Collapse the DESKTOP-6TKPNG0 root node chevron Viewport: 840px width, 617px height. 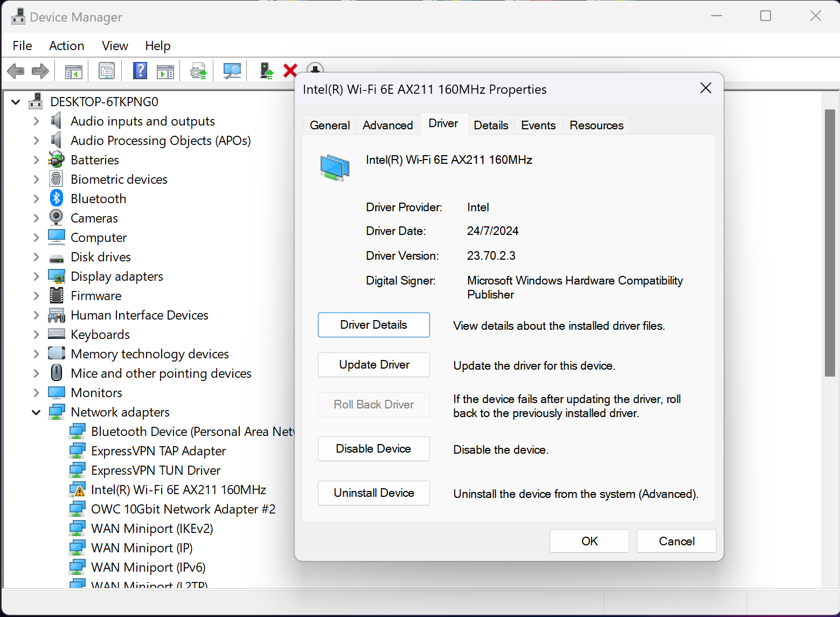click(x=16, y=101)
